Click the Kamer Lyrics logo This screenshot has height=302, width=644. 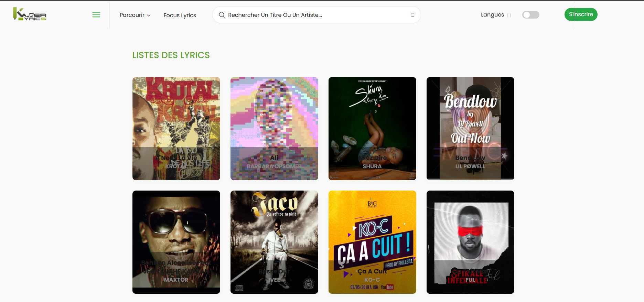tap(30, 14)
